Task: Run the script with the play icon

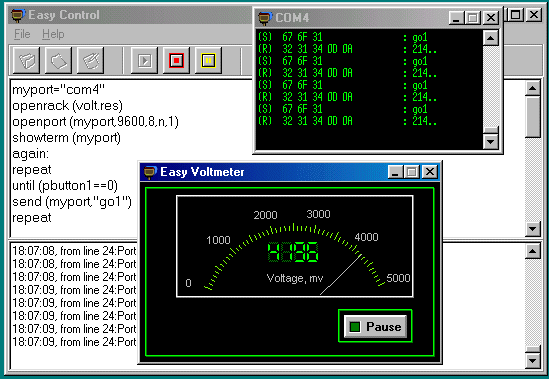Action: pos(144,61)
